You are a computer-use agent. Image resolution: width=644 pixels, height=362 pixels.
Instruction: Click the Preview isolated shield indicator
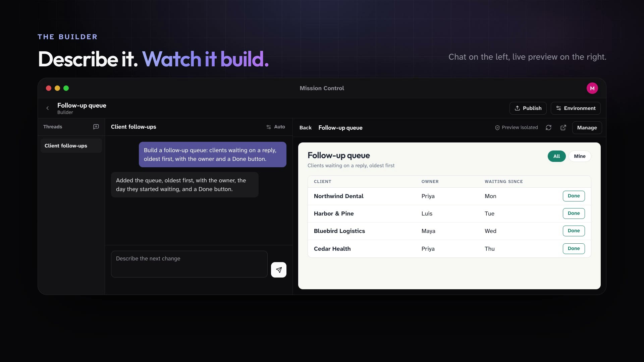coord(516,127)
